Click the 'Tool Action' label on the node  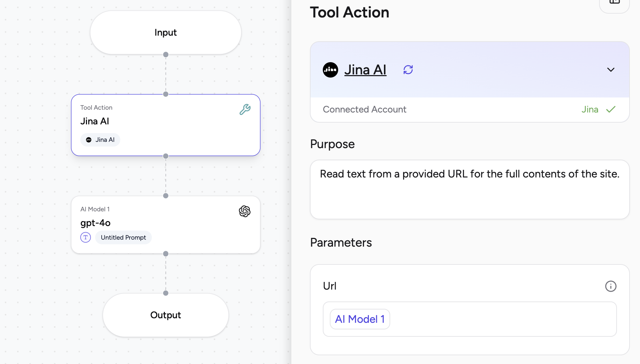pyautogui.click(x=96, y=108)
